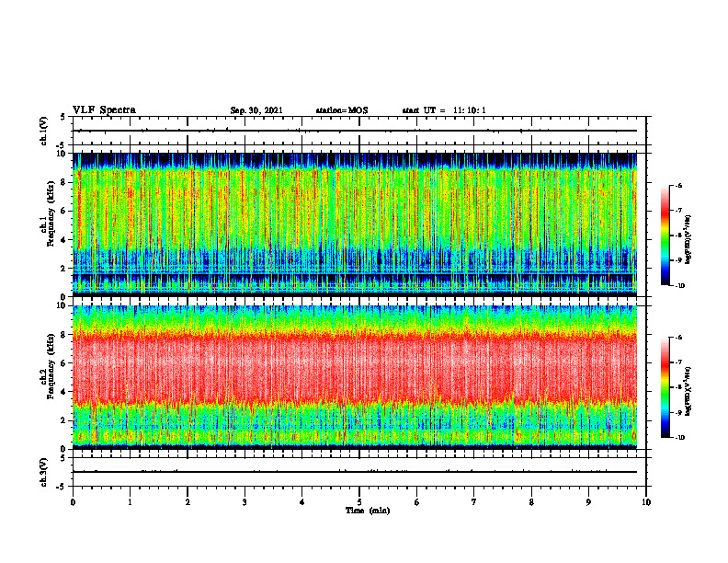Click the "station=MOS" header label
The width and height of the screenshot is (728, 563).
pyautogui.click(x=342, y=110)
